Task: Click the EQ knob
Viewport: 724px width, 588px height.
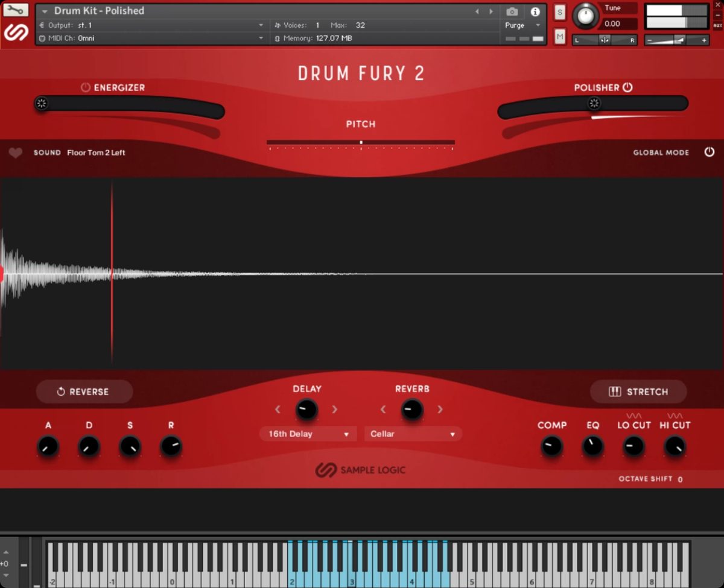Action: [x=592, y=446]
